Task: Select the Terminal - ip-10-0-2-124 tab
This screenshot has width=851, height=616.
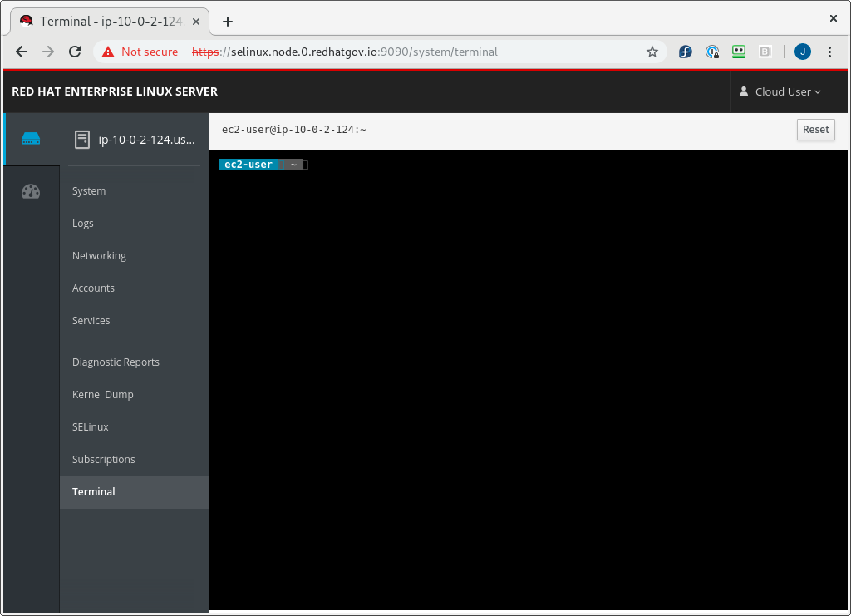Action: 110,22
